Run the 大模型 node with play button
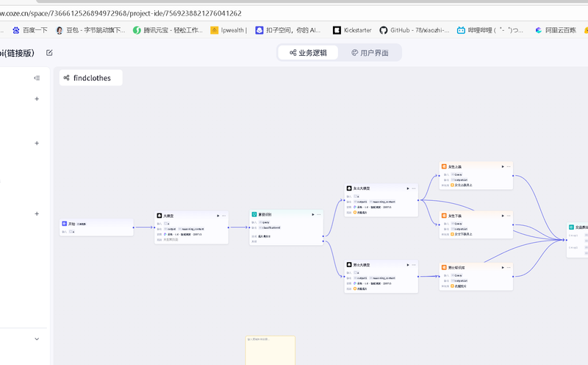Viewport: 588px width, 365px height. point(218,216)
